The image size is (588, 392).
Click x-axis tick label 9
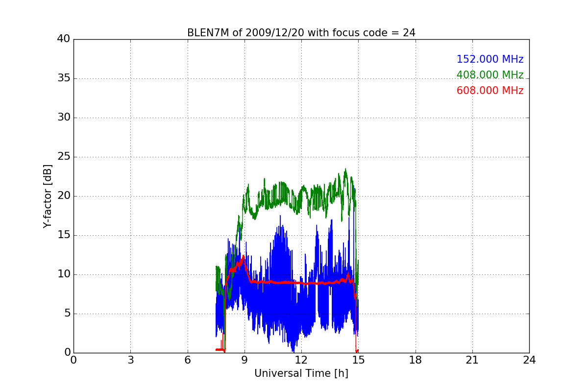(x=245, y=360)
